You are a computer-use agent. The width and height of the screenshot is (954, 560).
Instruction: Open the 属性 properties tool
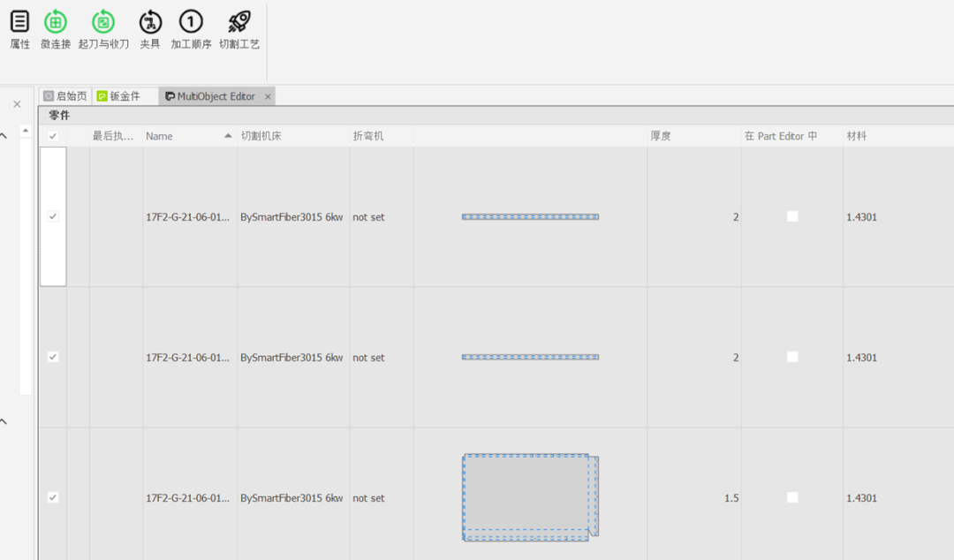pyautogui.click(x=19, y=23)
